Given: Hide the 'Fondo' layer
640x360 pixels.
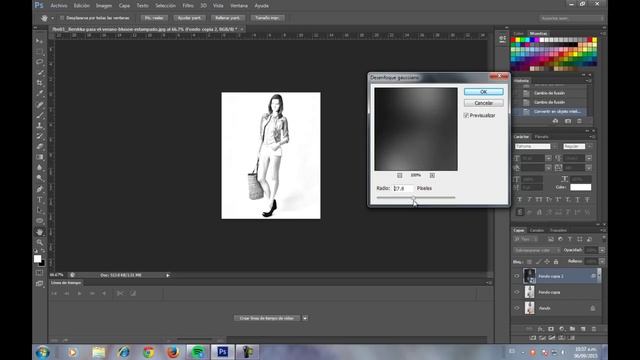Looking at the screenshot, I should pos(517,308).
